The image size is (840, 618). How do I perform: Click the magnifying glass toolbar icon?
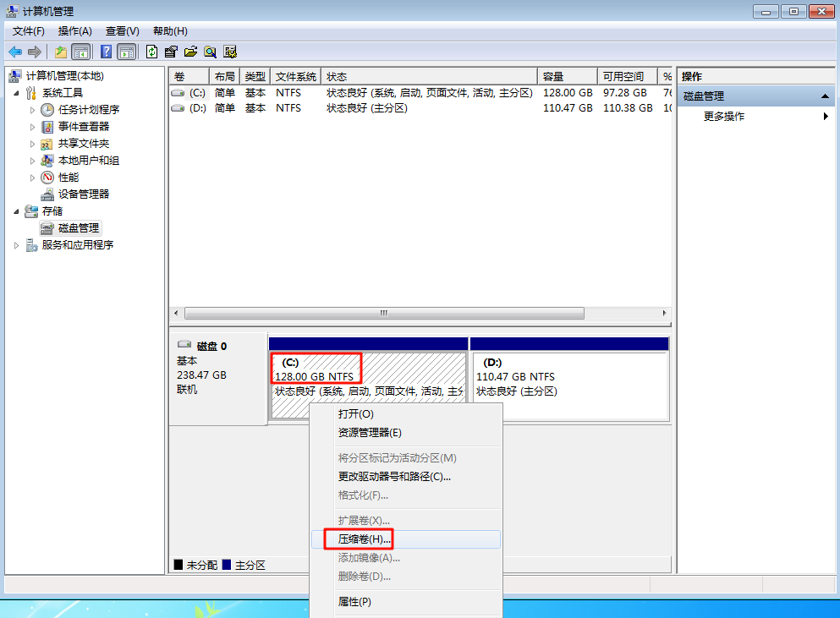pyautogui.click(x=210, y=52)
